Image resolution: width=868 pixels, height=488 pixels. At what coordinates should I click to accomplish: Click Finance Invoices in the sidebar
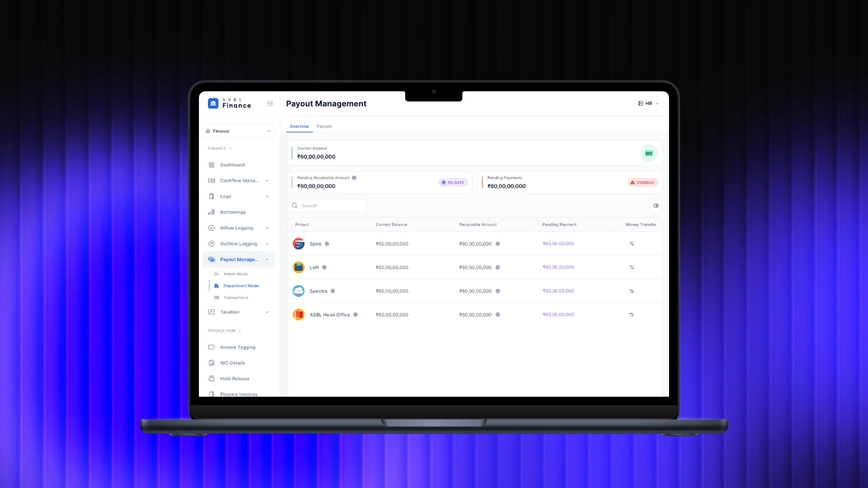click(x=238, y=394)
